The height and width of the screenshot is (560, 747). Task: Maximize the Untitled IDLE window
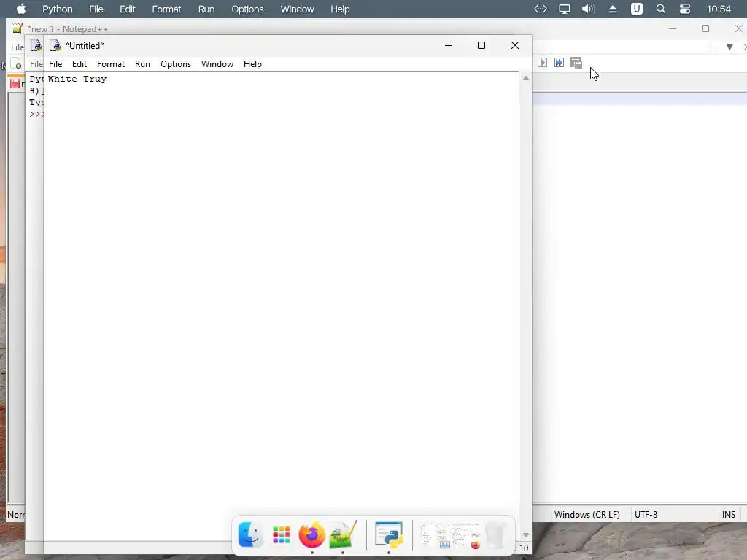click(481, 46)
